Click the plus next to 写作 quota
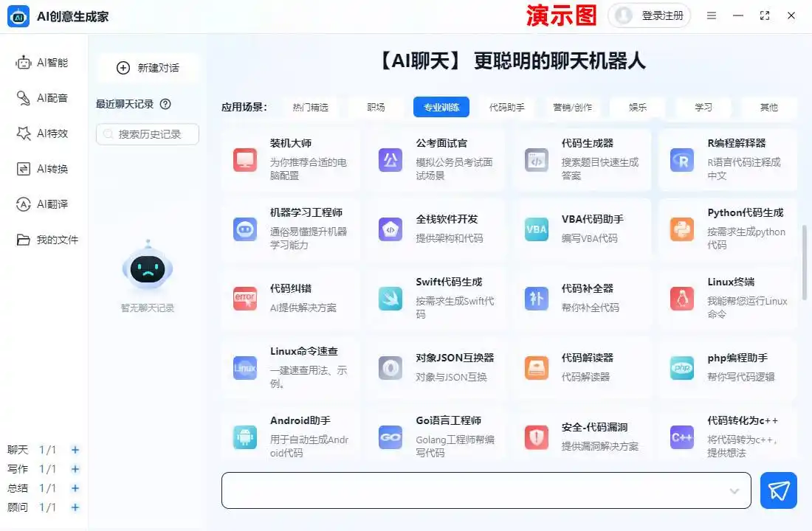The height and width of the screenshot is (531, 812). click(x=75, y=469)
